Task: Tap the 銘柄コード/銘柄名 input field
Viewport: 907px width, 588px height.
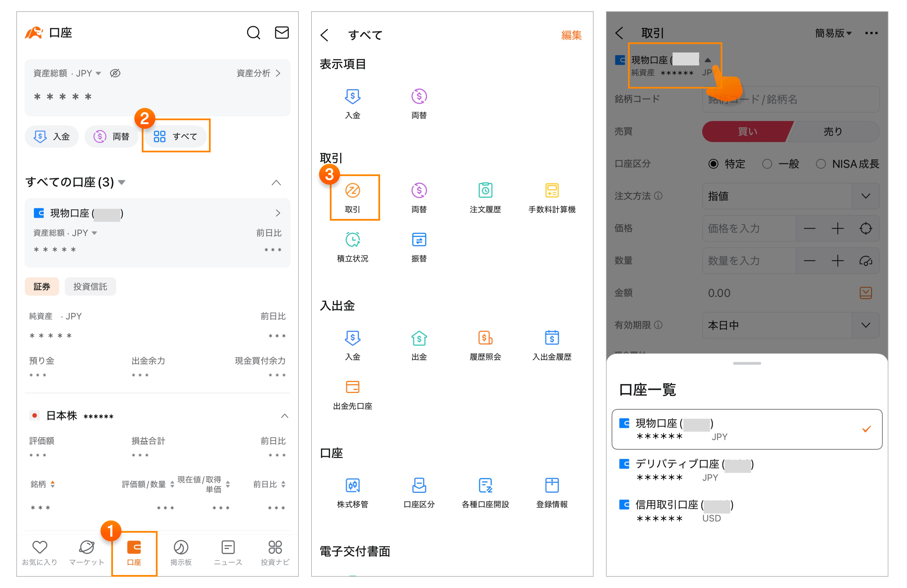Action: [x=791, y=99]
